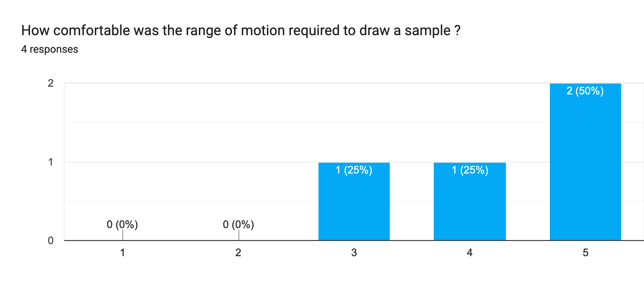Click y-axis label 0 at the bottom
The height and width of the screenshot is (306, 644).
click(51, 241)
